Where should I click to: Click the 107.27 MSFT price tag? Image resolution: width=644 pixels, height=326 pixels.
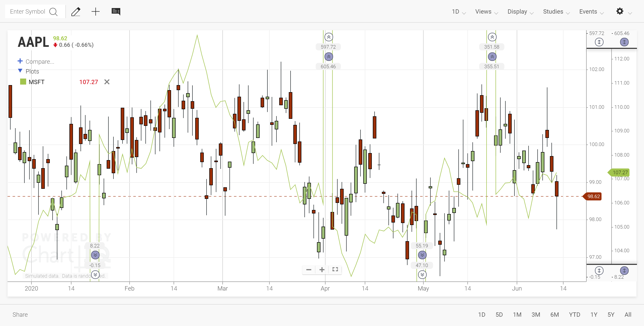[x=619, y=172]
